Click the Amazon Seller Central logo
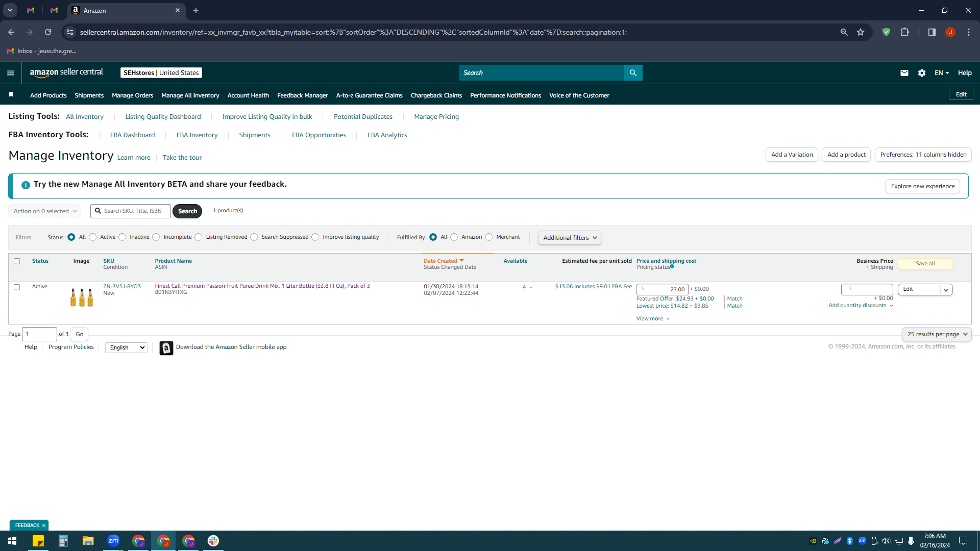 click(x=66, y=72)
